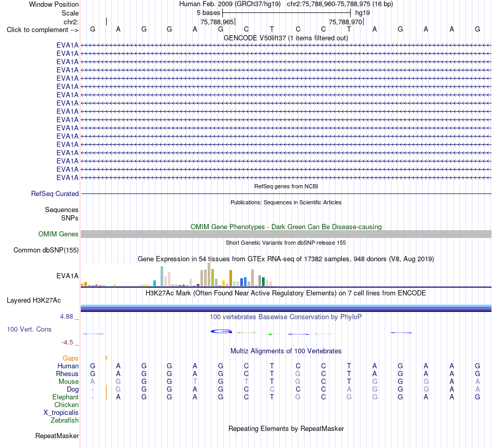492x448 pixels.
Task: Click the layered H3K27Ac blue-purple signal band
Action: [286, 308]
